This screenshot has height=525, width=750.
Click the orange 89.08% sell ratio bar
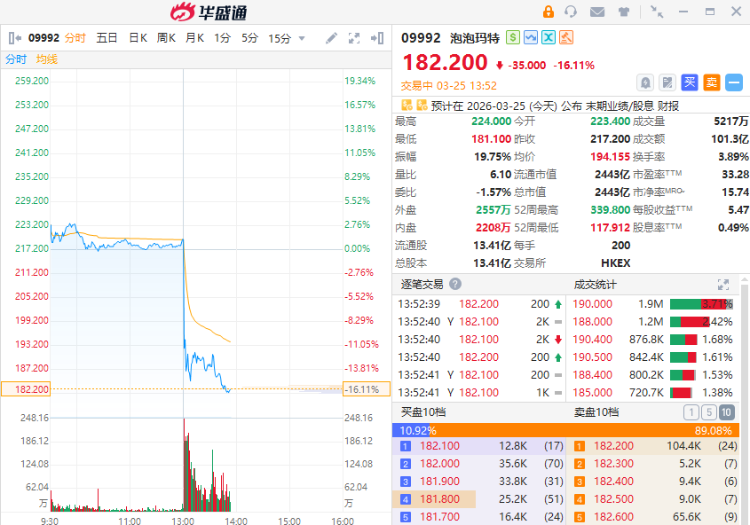point(584,430)
